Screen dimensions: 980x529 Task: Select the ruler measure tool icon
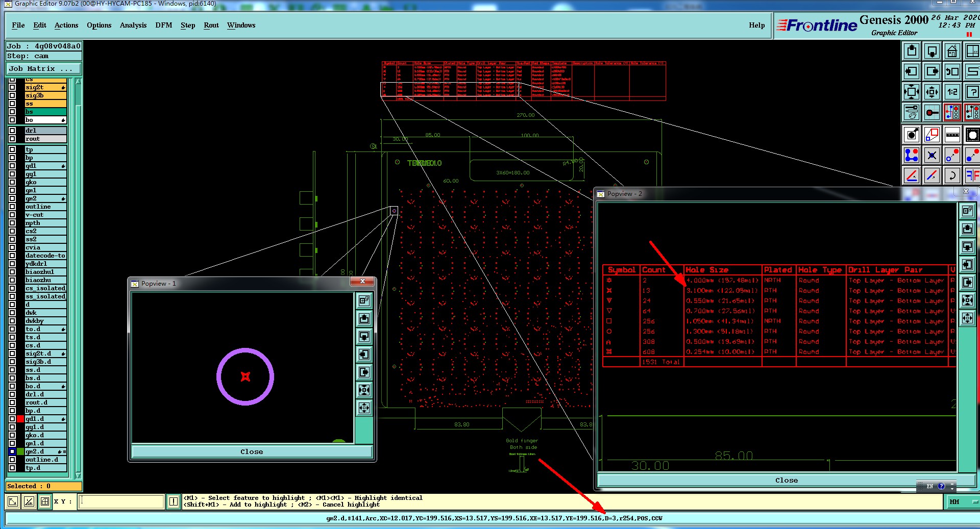click(952, 135)
